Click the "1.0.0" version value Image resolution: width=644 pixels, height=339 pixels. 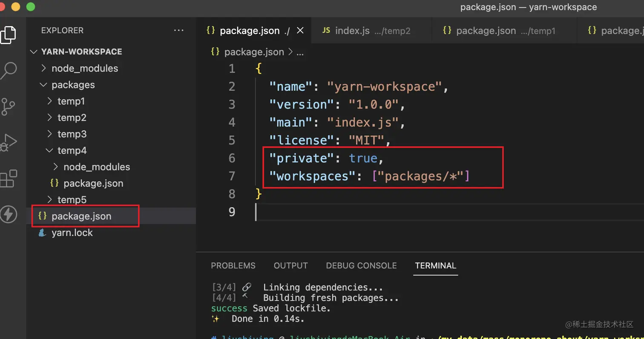[373, 105]
